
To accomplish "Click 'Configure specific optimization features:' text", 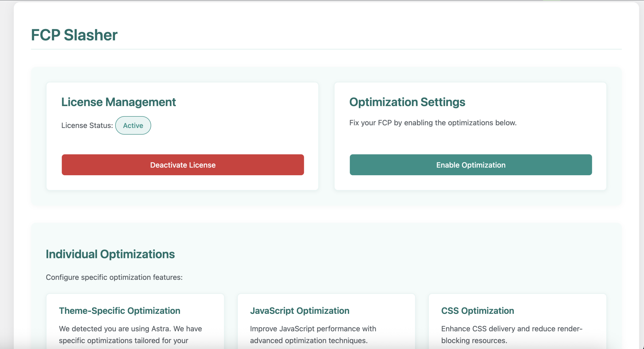I will tap(114, 277).
